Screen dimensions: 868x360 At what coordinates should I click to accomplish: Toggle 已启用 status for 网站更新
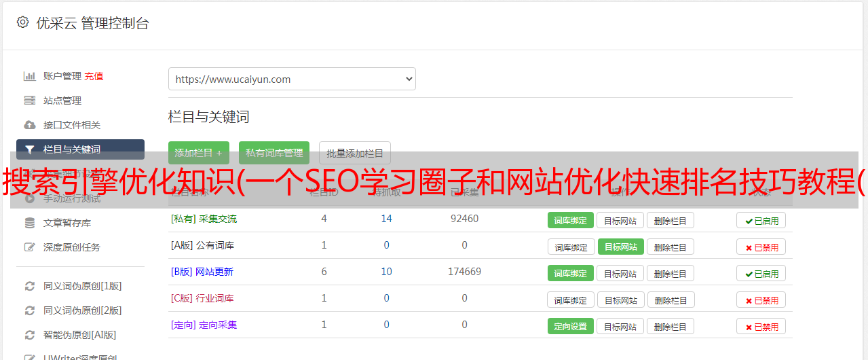(761, 273)
